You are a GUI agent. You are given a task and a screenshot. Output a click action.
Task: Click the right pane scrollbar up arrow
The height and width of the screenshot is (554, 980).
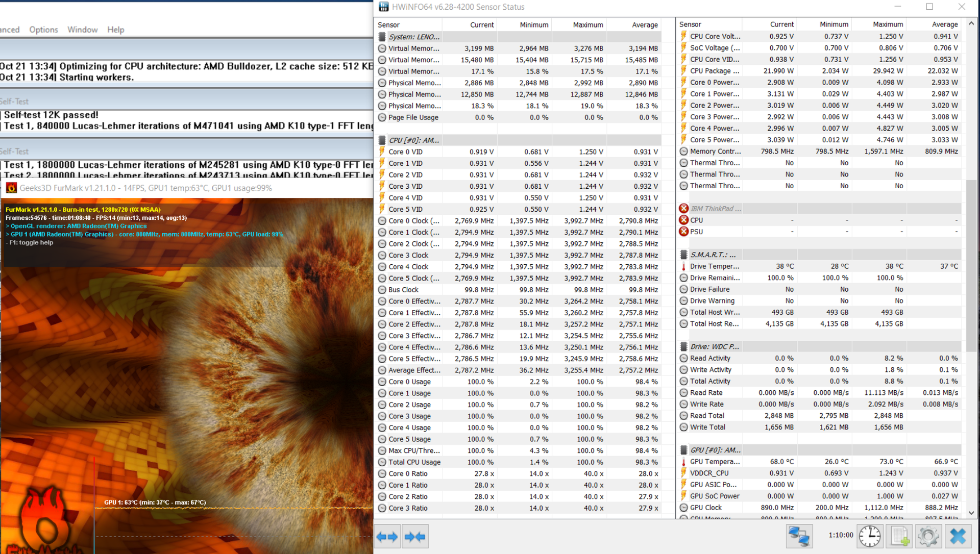click(971, 23)
